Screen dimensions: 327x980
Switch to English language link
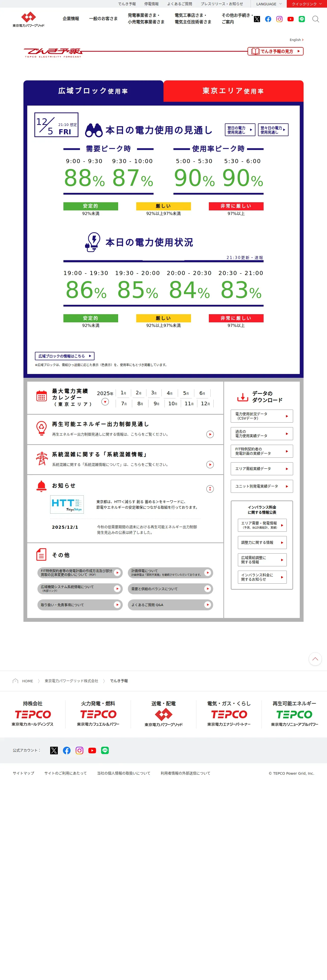296,40
